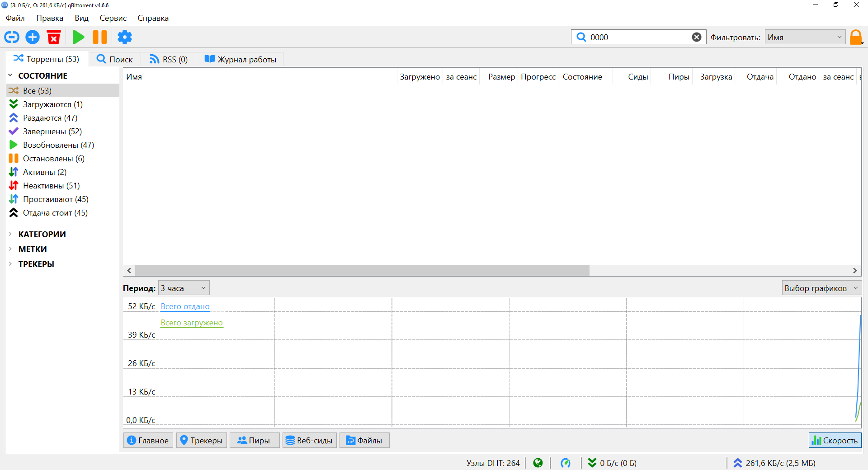Click the red delete torrent icon
Viewport: 868px width, 470px height.
coord(54,37)
